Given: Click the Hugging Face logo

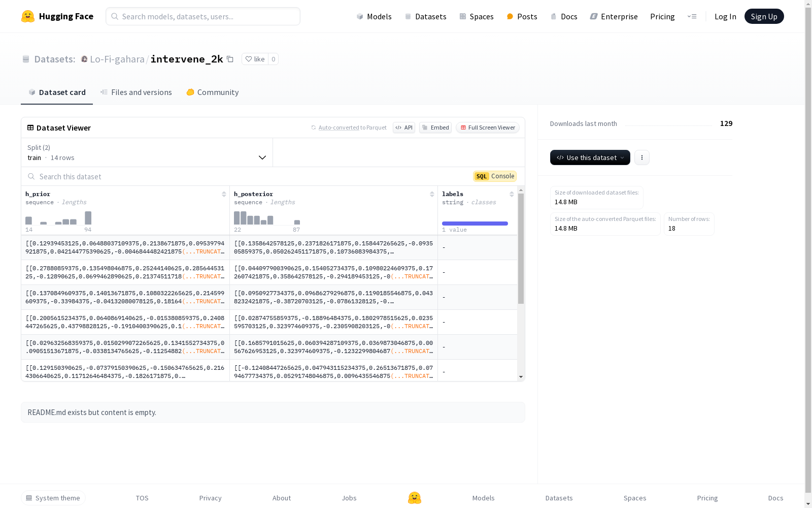Looking at the screenshot, I should (x=57, y=16).
